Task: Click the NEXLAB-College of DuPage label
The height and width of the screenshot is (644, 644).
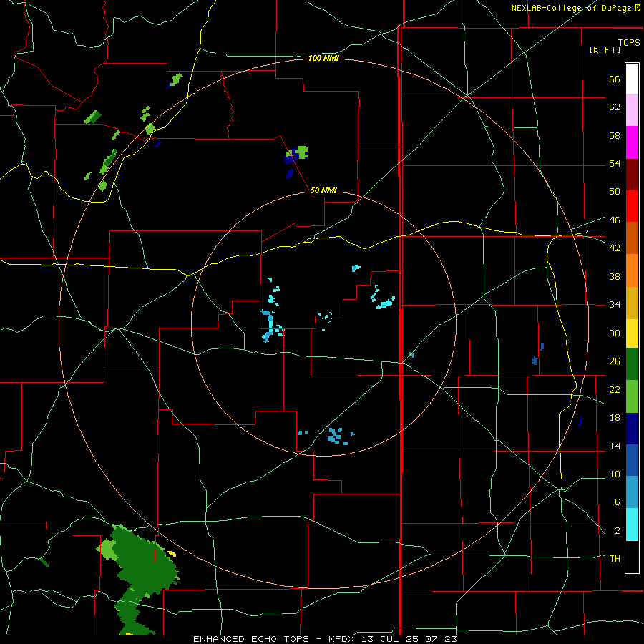Action: (572, 8)
